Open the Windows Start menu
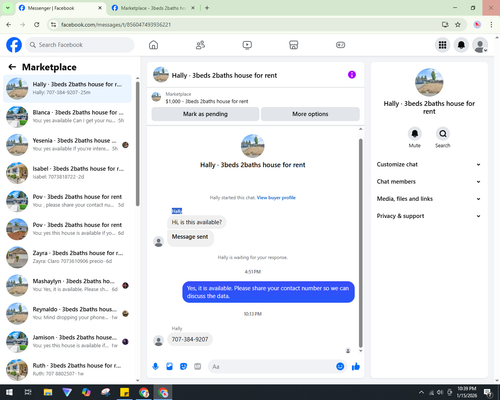 (9, 392)
